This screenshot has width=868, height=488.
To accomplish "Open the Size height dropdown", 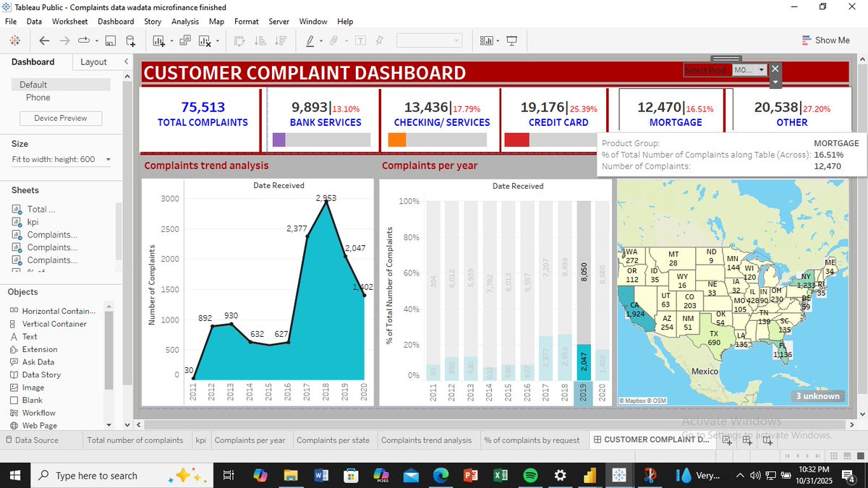I will [107, 158].
